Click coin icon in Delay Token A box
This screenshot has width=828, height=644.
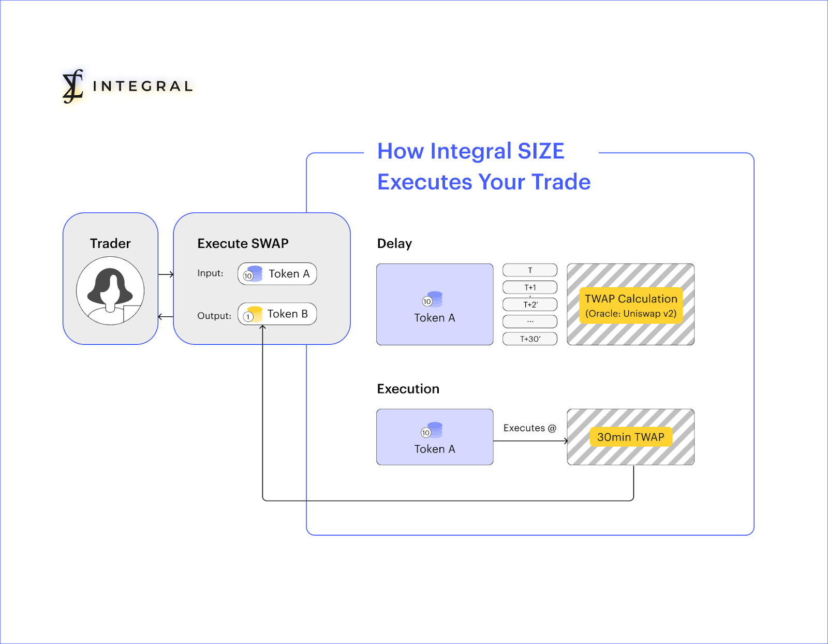(433, 299)
